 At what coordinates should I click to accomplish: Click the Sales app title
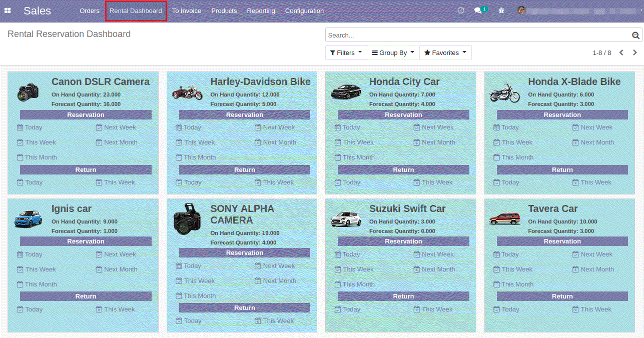click(38, 10)
